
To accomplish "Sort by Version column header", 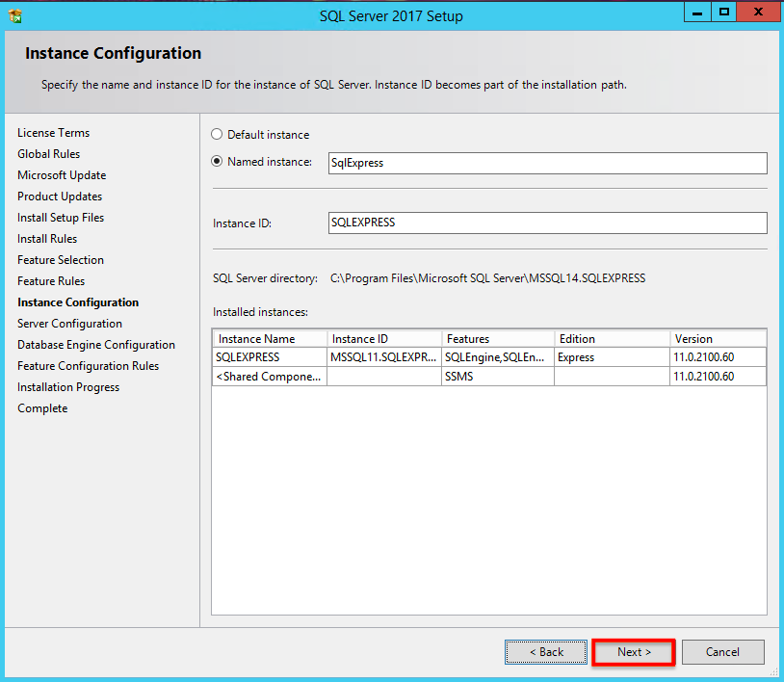I will pyautogui.click(x=718, y=338).
